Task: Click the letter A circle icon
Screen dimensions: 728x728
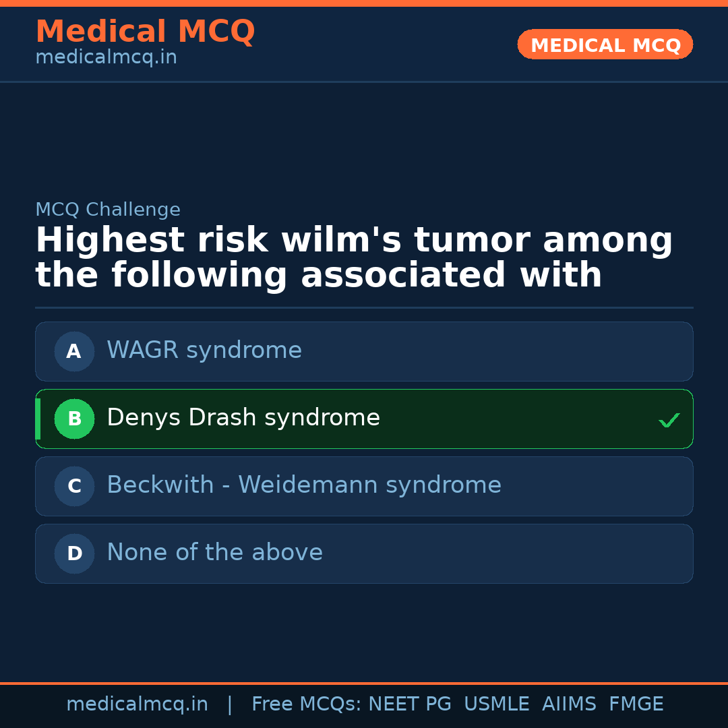Action: click(74, 351)
